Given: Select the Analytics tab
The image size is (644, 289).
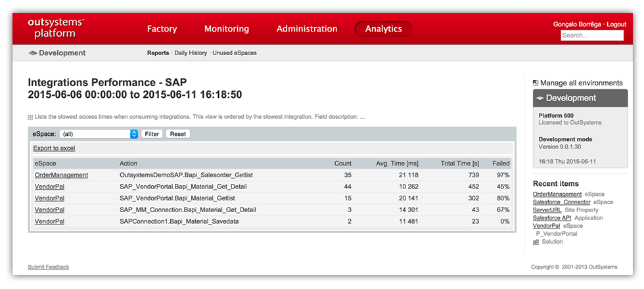Looking at the screenshot, I should click(x=383, y=29).
